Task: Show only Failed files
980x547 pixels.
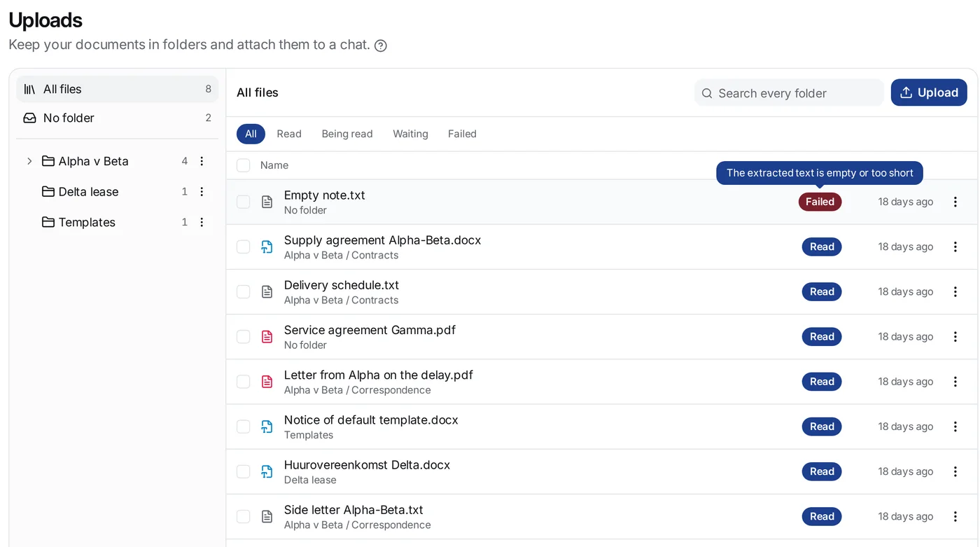Action: point(462,134)
